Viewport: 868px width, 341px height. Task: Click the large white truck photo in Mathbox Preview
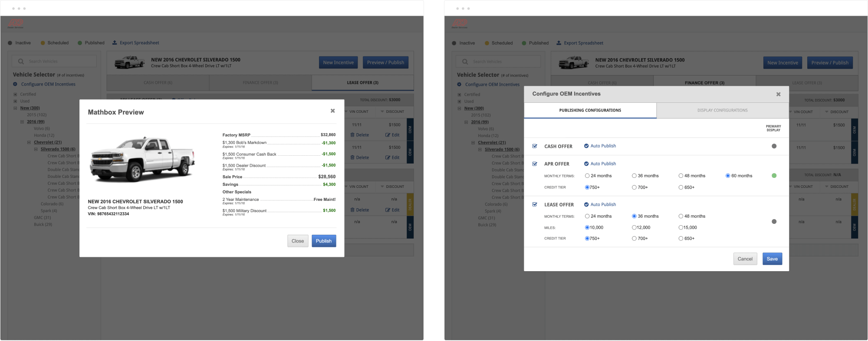click(x=143, y=159)
